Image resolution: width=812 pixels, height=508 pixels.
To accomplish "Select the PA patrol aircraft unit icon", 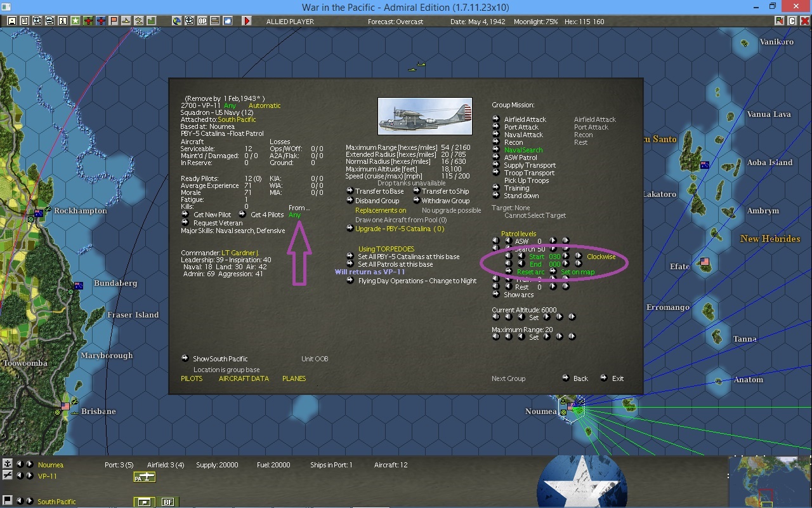I will click(x=145, y=477).
